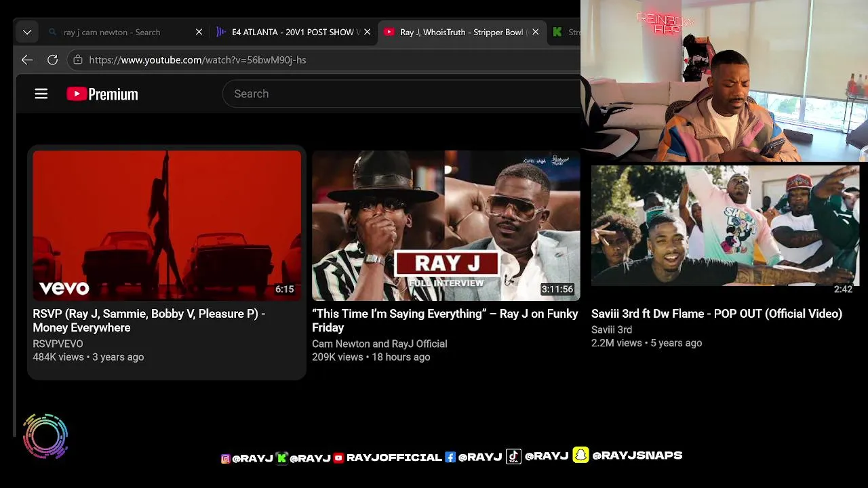Visit the RSVPVEVO channel

pyautogui.click(x=58, y=344)
